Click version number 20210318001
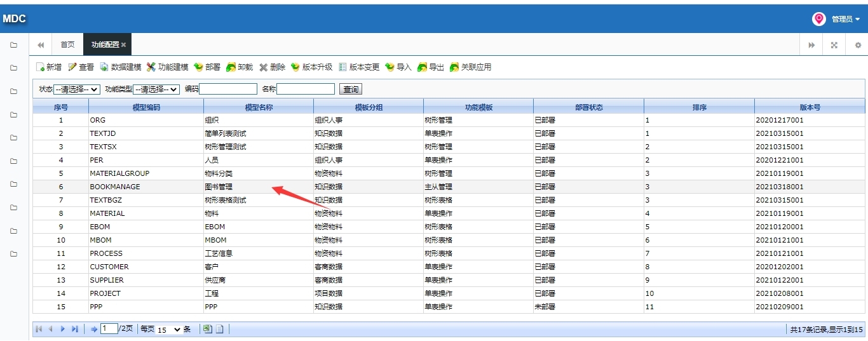The image size is (868, 341). (810, 187)
